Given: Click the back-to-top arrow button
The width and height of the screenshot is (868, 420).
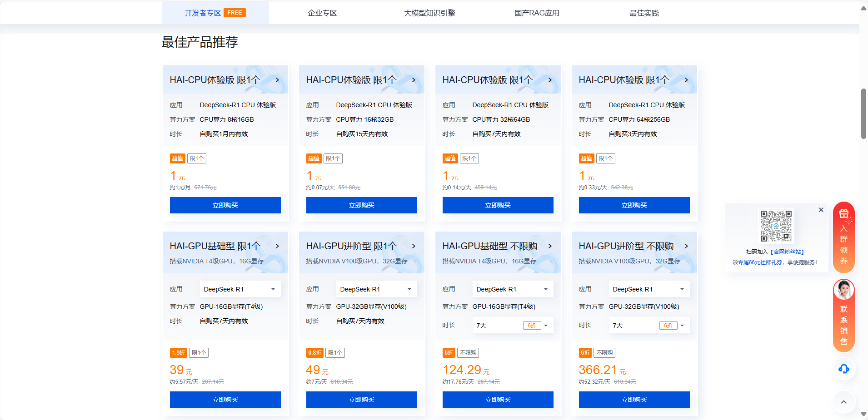Looking at the screenshot, I should [844, 402].
